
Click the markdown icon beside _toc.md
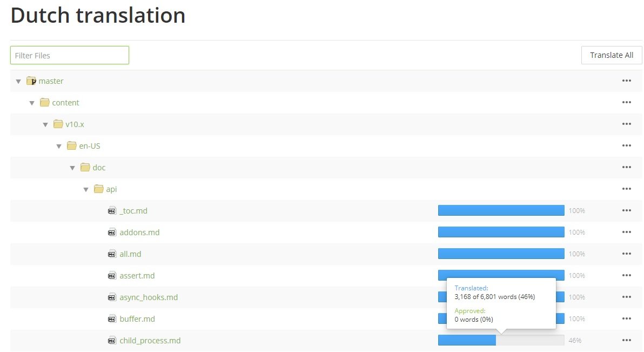(112, 211)
